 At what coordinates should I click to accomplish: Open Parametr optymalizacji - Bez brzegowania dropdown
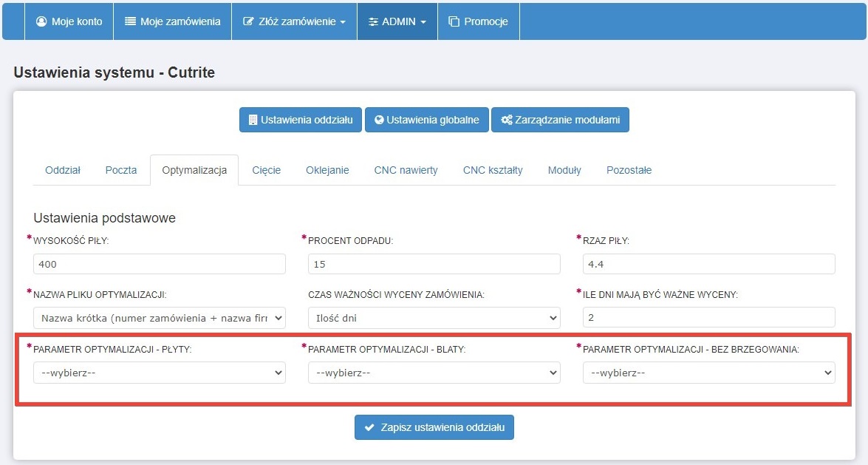click(x=708, y=373)
